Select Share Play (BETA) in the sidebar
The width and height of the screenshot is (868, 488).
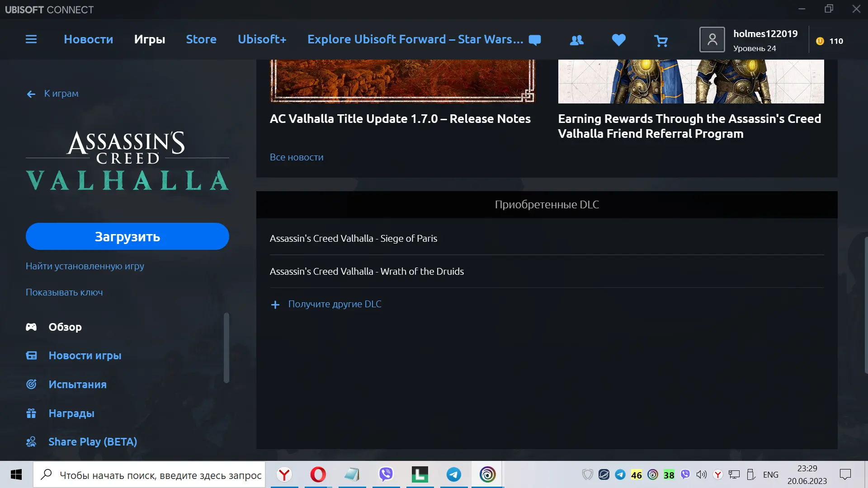pyautogui.click(x=93, y=441)
